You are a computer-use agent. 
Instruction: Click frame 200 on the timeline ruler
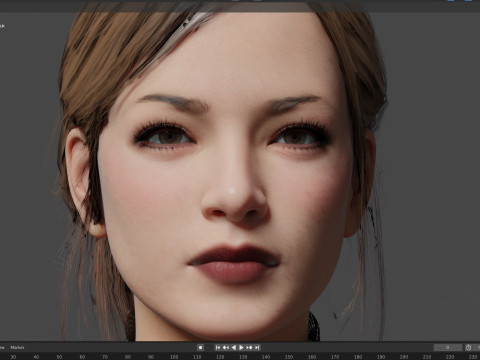coord(404,357)
